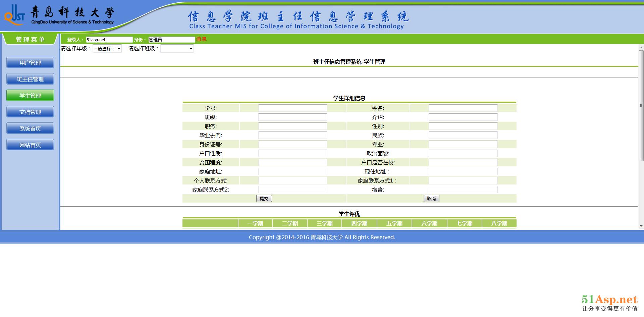
Task: Click the 学生评优 heading
Action: pos(349,214)
